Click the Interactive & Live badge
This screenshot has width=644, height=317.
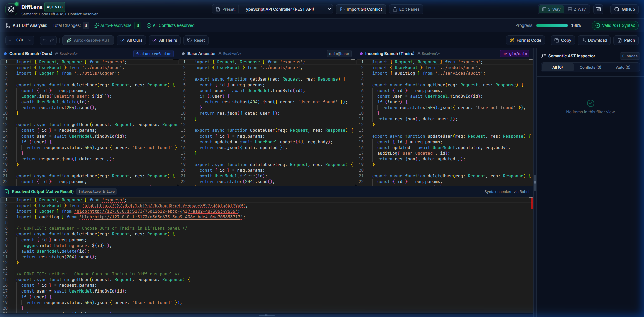tap(97, 192)
